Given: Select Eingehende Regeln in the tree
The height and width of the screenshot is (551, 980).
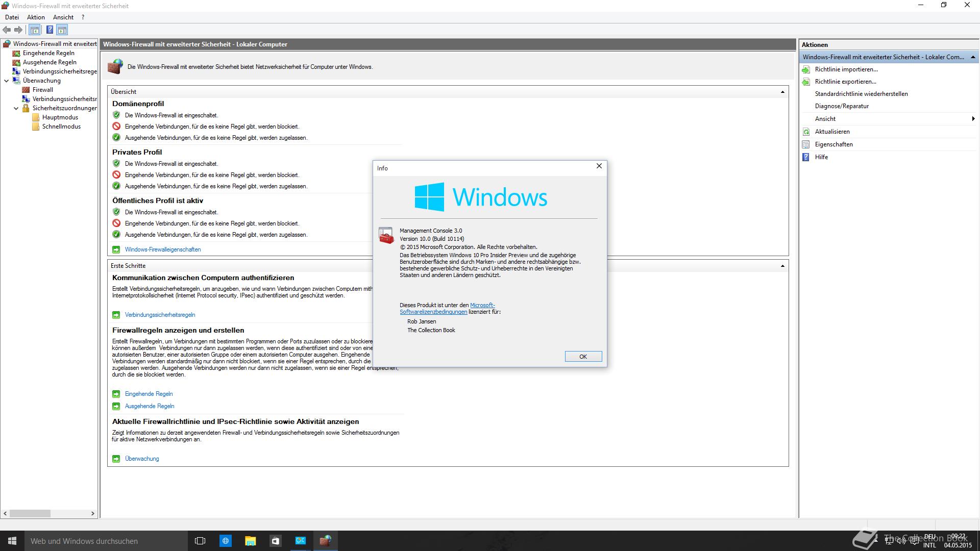Looking at the screenshot, I should tap(48, 53).
